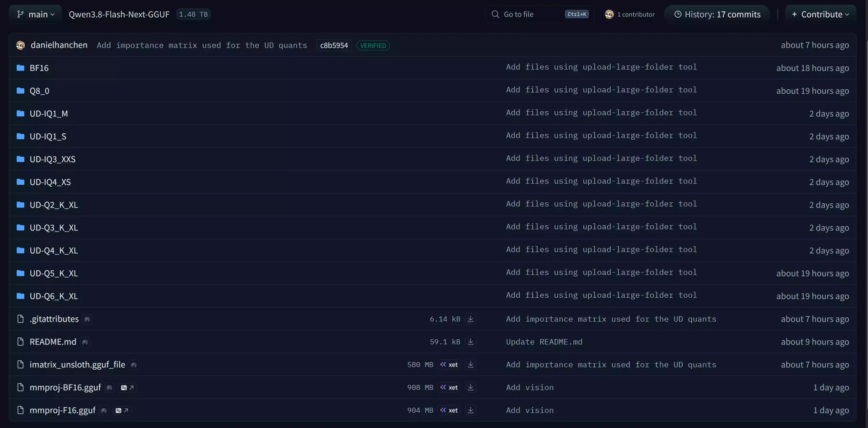Open the UD-Q5_K_XL folder
868x428 pixels.
[54, 273]
